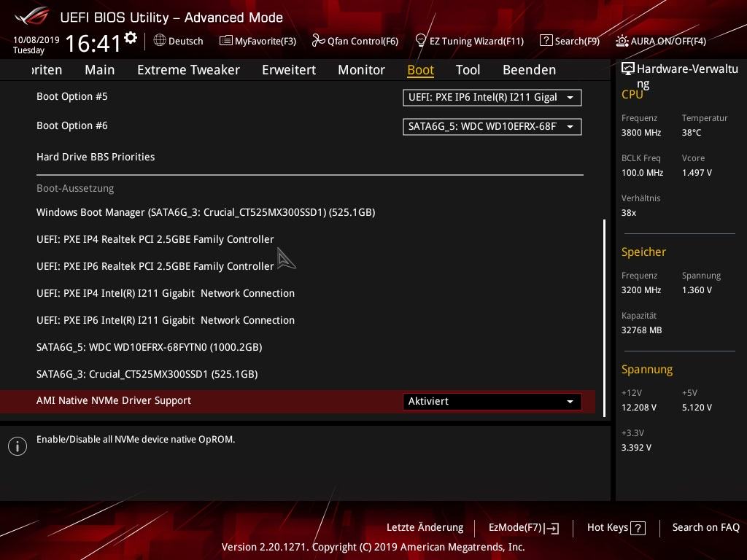
Task: Click the date 10/08/2019 Tuesday
Action: tap(36, 45)
